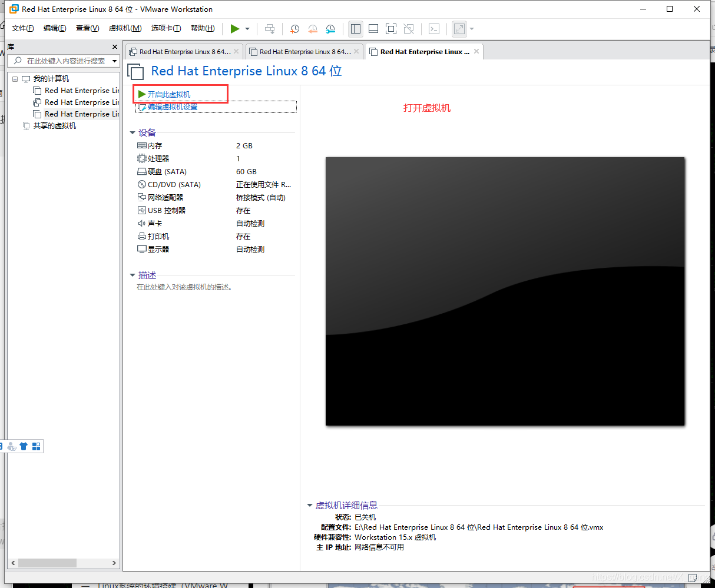715x588 pixels.
Task: Collapse the 我的计算机 tree node
Action: pyautogui.click(x=15, y=79)
